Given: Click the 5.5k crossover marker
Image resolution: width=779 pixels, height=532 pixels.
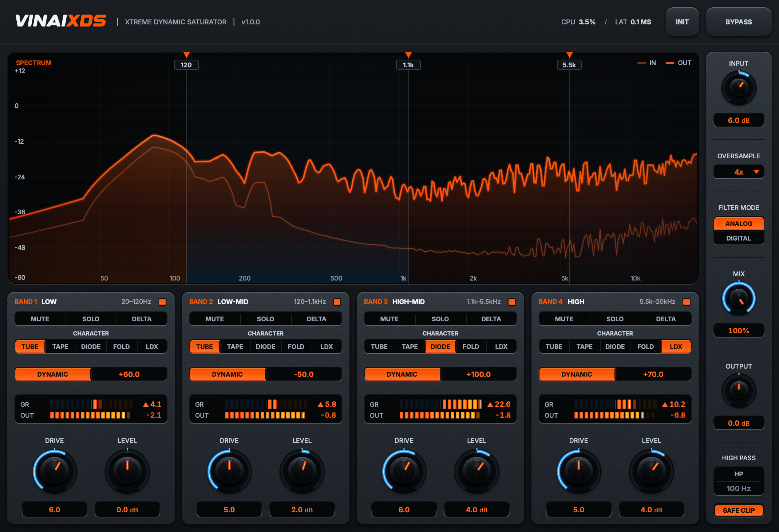Looking at the screenshot, I should [569, 65].
